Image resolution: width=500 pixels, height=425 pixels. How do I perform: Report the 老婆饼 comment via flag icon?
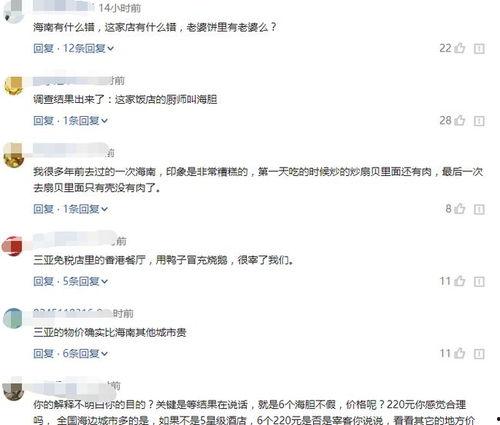pos(479,49)
